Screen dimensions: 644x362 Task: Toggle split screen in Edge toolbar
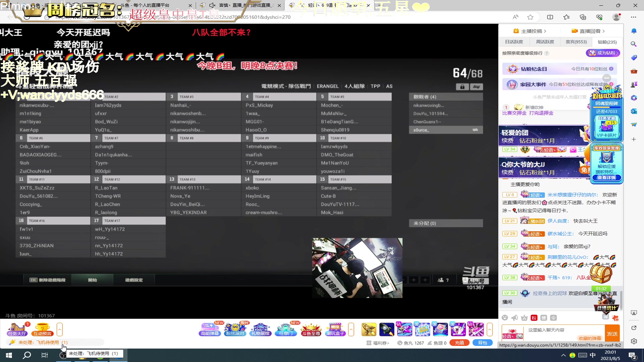pos(550,17)
